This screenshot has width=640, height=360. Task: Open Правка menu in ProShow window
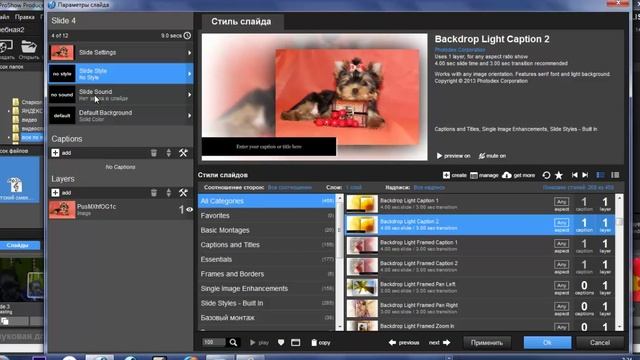point(24,17)
